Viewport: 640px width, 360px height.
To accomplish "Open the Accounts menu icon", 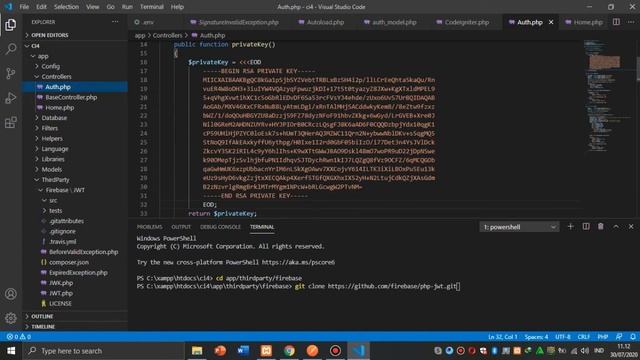I will (x=11, y=294).
